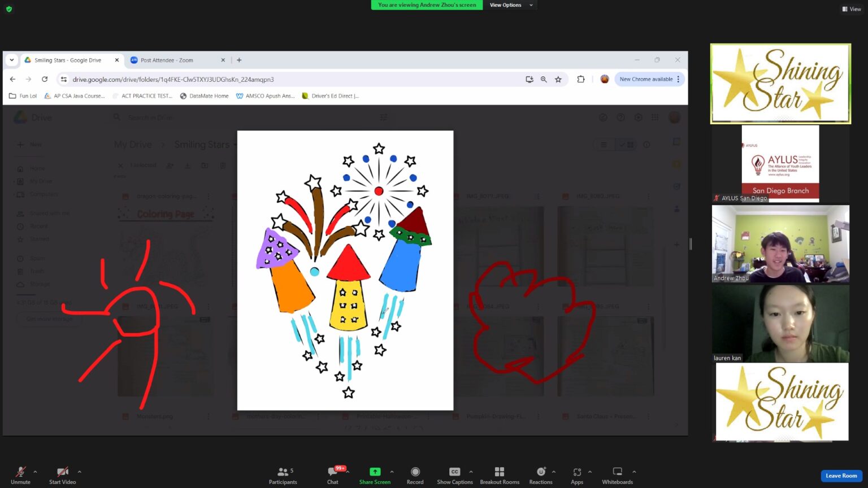The image size is (868, 488).
Task: Expand the caret beside Chat
Action: (348, 472)
